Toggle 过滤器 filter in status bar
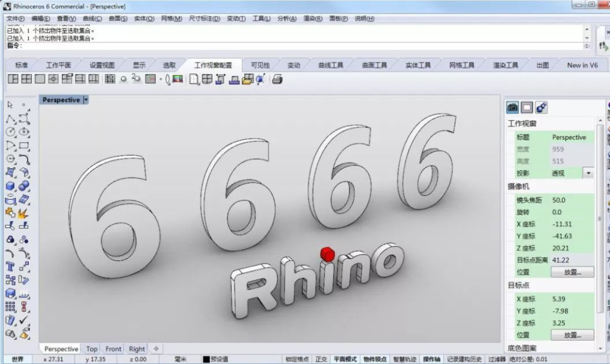Image resolution: width=610 pixels, height=364 pixels. [x=497, y=359]
